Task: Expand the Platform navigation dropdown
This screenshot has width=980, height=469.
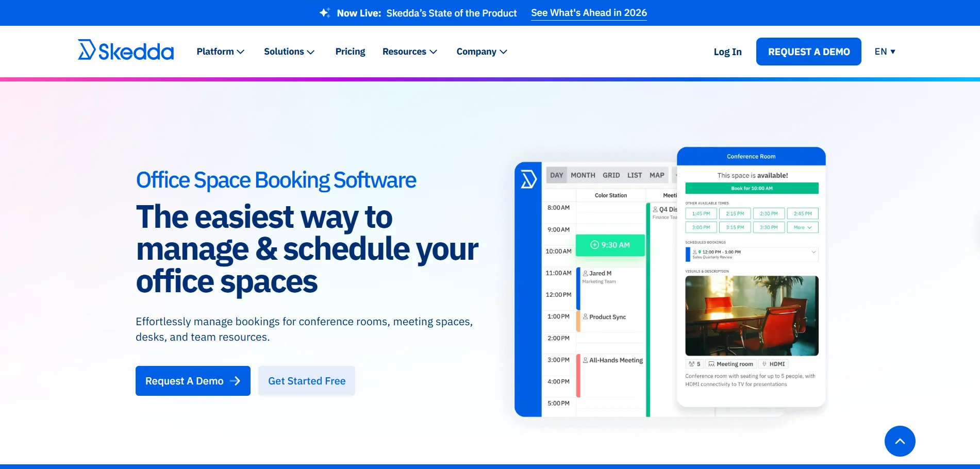Action: pyautogui.click(x=221, y=51)
